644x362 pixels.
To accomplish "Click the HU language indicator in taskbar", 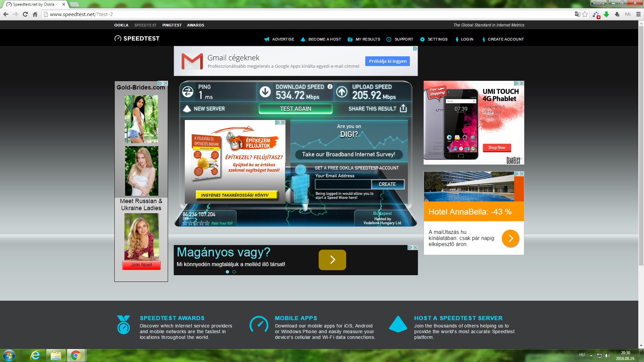I will tap(582, 355).
